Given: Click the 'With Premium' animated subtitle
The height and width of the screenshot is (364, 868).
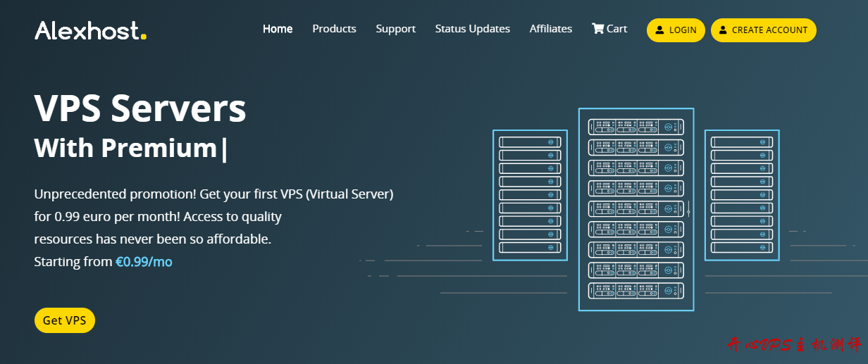Looking at the screenshot, I should 125,149.
